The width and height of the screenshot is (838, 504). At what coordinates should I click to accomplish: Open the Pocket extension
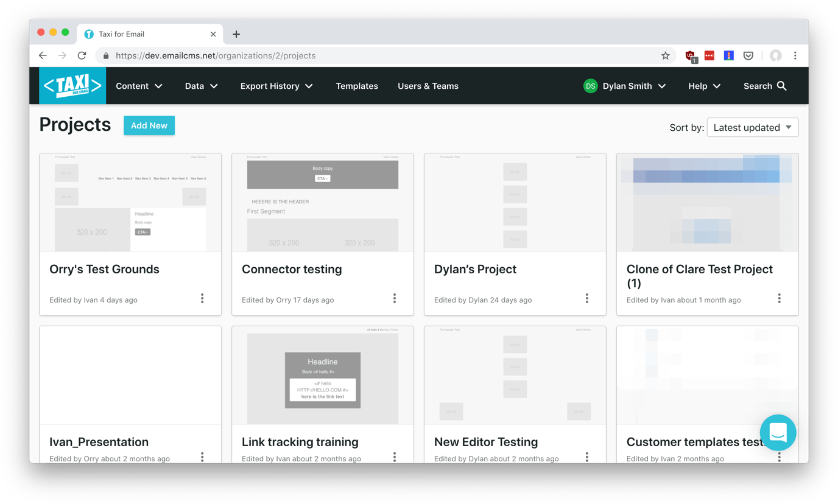click(748, 55)
